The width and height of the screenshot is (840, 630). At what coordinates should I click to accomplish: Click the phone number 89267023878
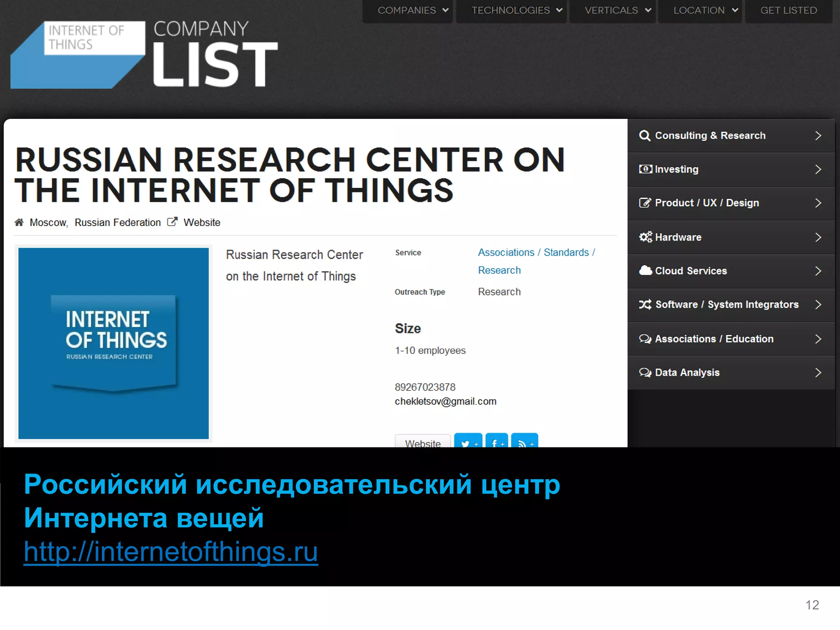click(x=425, y=387)
